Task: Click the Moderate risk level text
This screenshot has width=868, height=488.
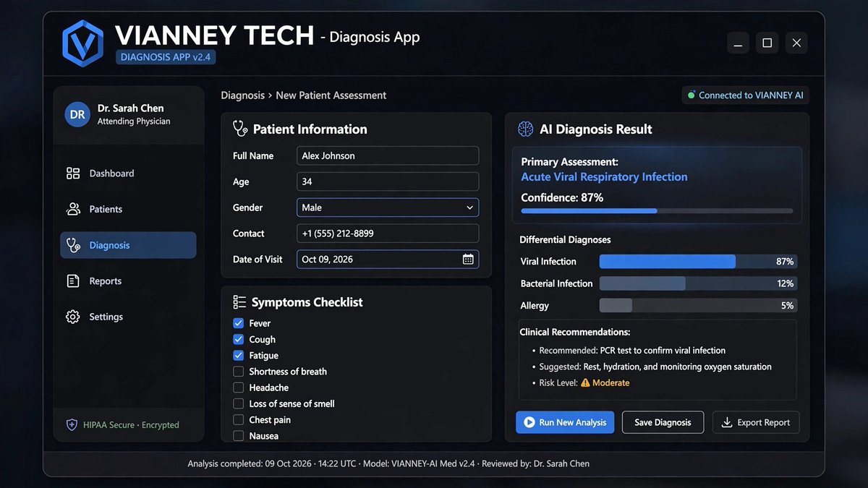Action: point(610,383)
